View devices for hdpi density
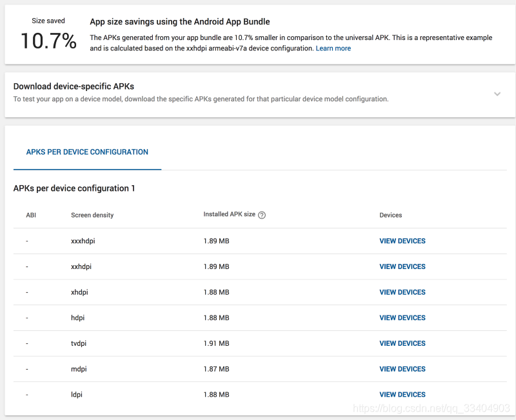This screenshot has width=516, height=420. tap(402, 318)
